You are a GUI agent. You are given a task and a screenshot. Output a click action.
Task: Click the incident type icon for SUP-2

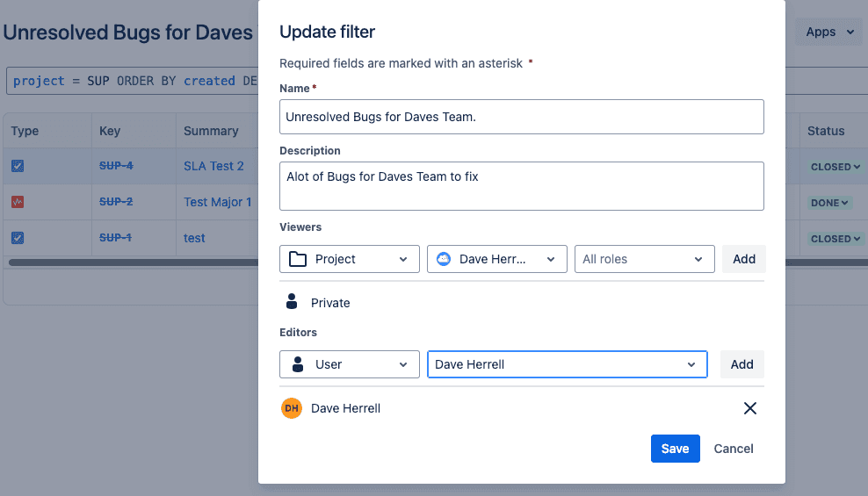(18, 202)
